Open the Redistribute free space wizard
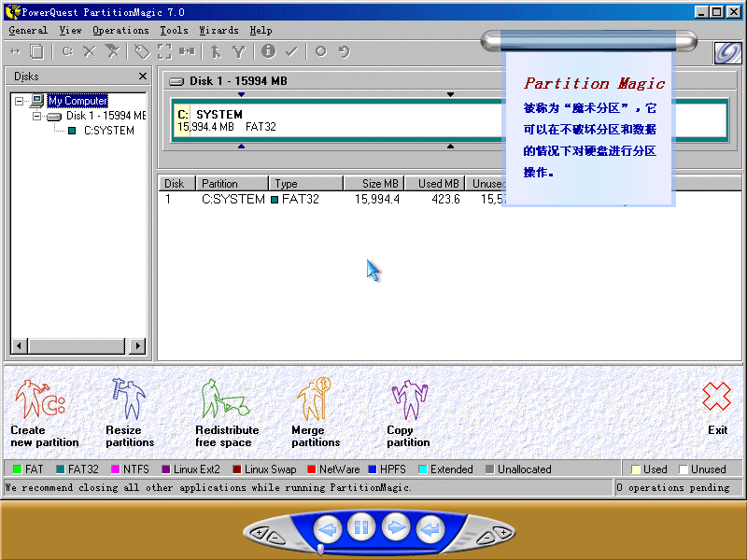747x560 pixels. pyautogui.click(x=227, y=413)
